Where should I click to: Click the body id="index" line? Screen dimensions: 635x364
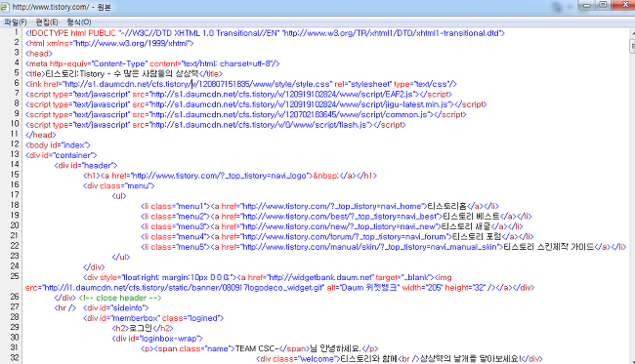(58, 145)
